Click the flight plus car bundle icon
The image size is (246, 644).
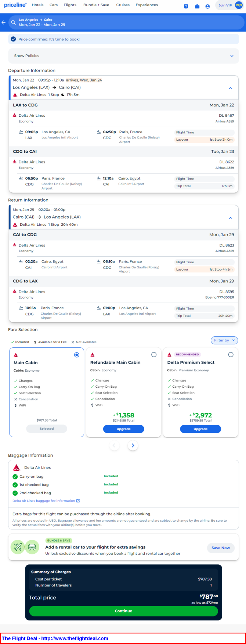[25, 547]
